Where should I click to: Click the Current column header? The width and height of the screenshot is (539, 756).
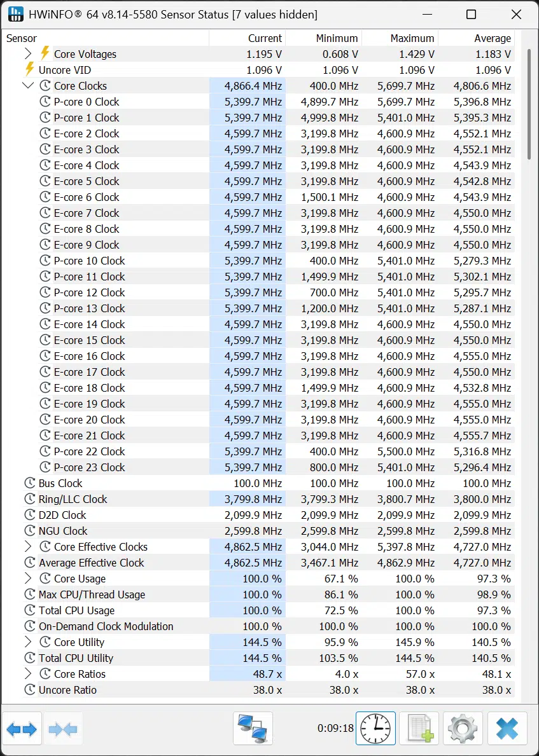248,38
